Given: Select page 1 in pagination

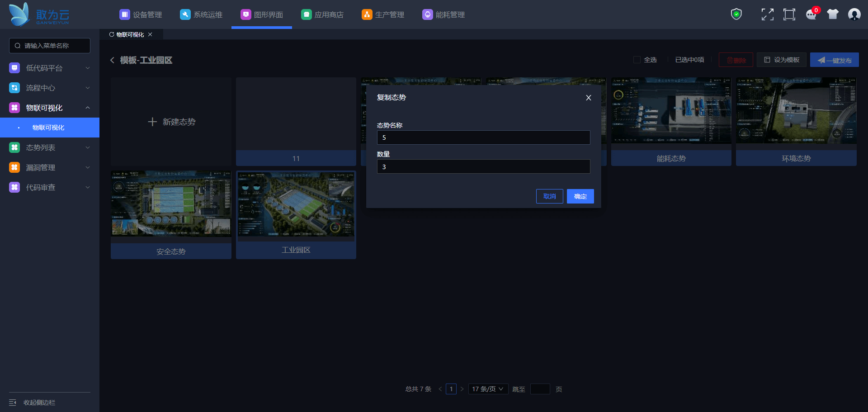Looking at the screenshot, I should point(451,389).
